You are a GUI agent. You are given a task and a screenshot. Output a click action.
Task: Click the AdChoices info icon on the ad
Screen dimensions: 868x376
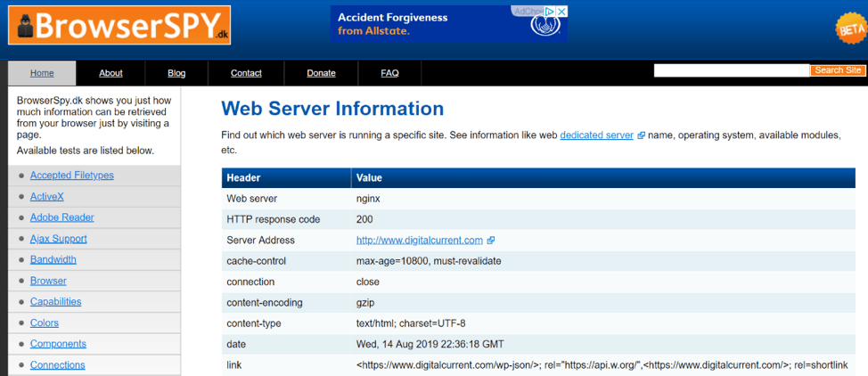pos(549,11)
